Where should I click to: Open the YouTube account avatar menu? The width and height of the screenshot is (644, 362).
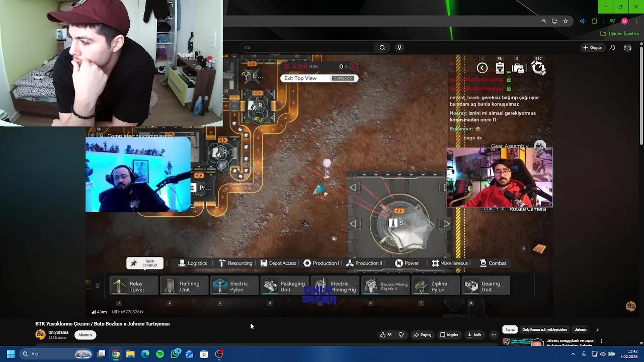pos(627,48)
